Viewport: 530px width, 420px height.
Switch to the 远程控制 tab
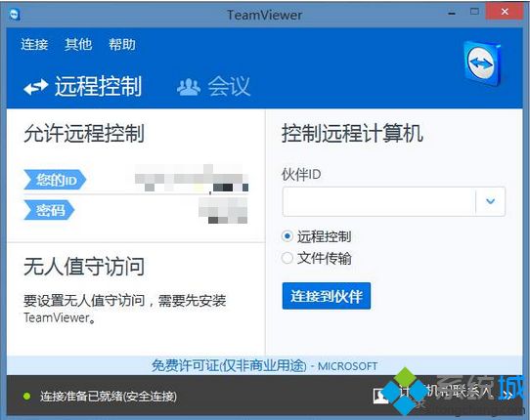(83, 86)
